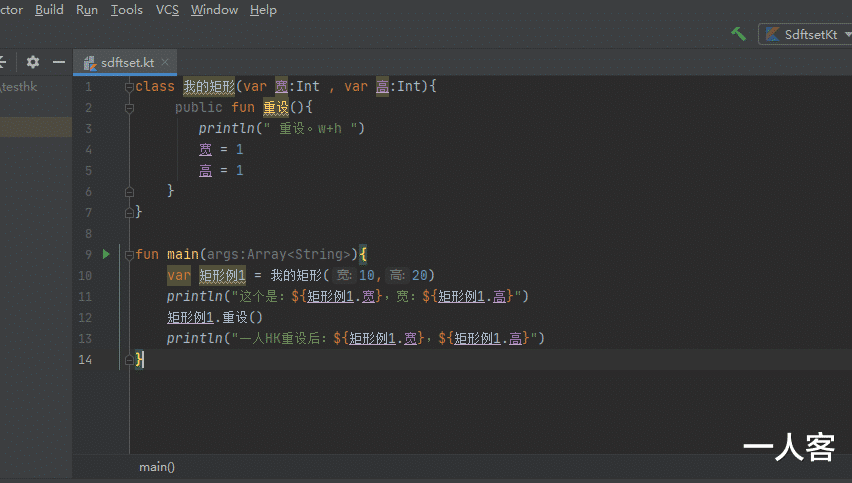The height and width of the screenshot is (483, 852).
Task: Open the Window menu
Action: [x=214, y=10]
